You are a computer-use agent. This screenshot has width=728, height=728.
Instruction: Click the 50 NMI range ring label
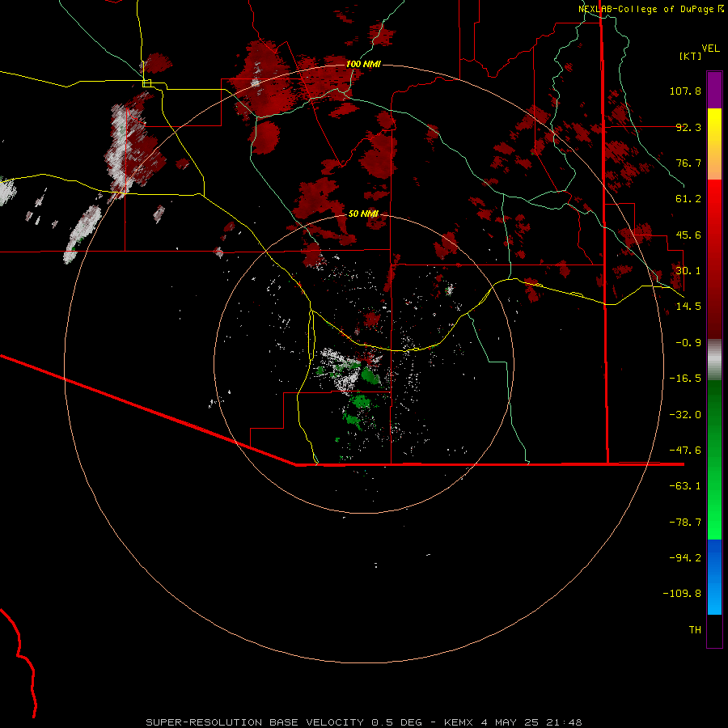point(363,214)
